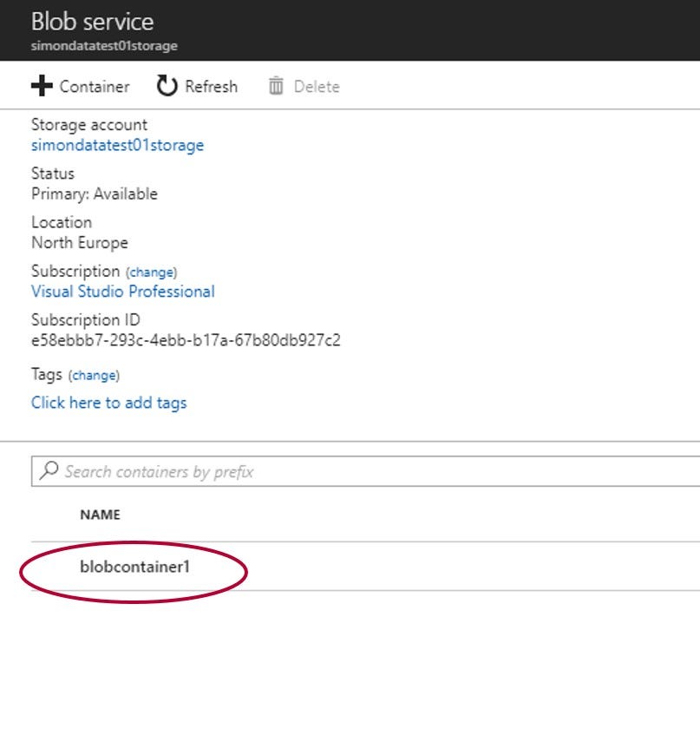This screenshot has height=735, width=700.
Task: Click the header subtitle simondatatest01storage
Action: coord(104,46)
